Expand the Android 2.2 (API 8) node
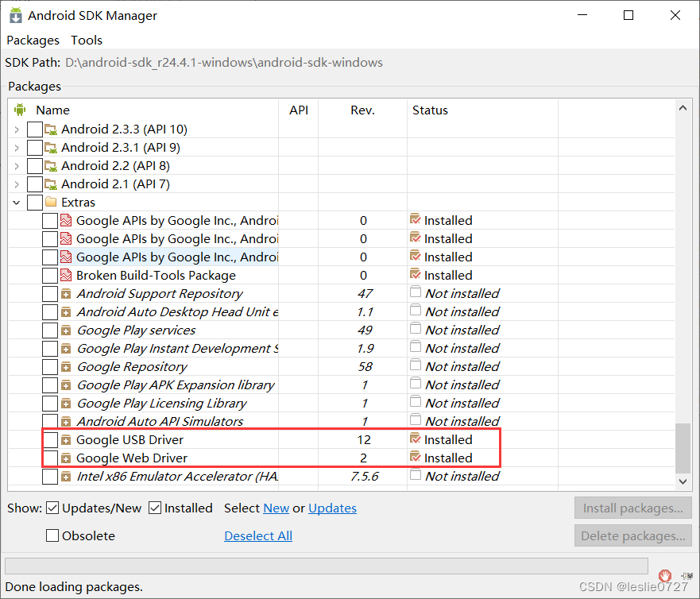The height and width of the screenshot is (599, 700). (17, 167)
